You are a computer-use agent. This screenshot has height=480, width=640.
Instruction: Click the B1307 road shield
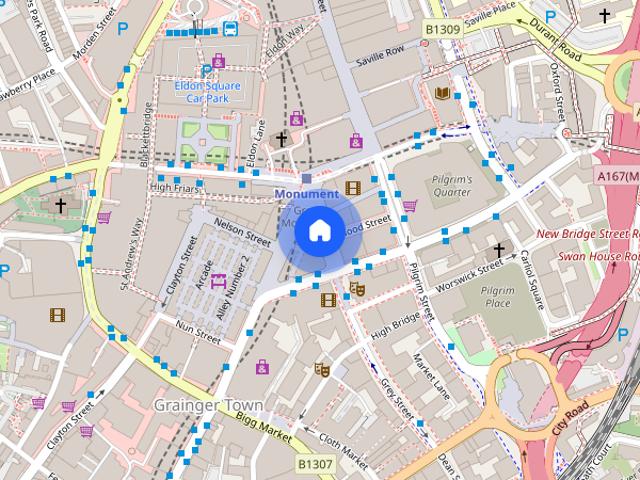tap(315, 464)
